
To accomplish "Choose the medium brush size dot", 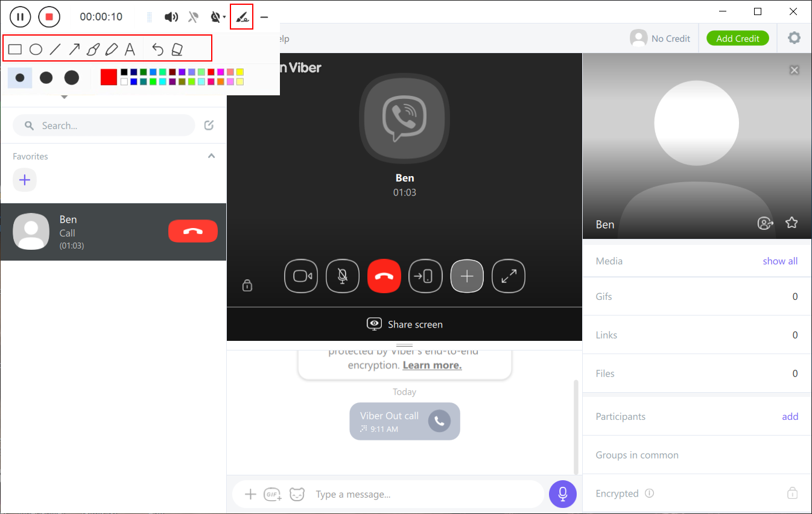I will tap(46, 78).
